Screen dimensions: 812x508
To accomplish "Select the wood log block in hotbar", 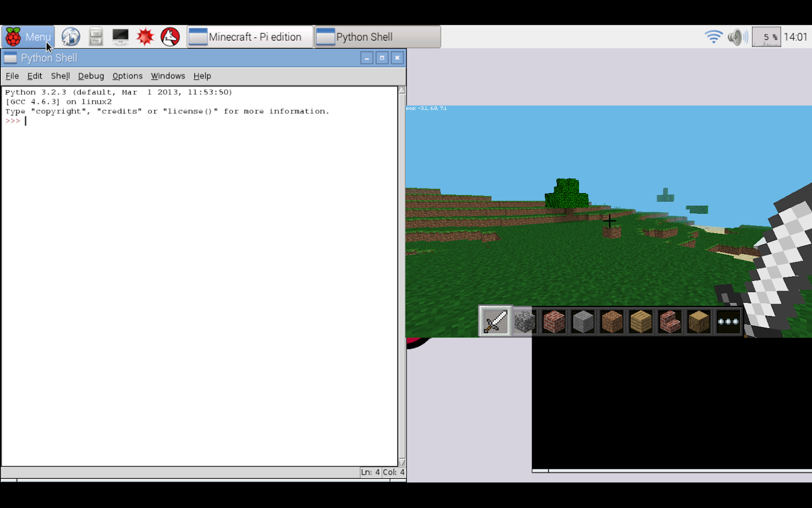I will coord(698,322).
